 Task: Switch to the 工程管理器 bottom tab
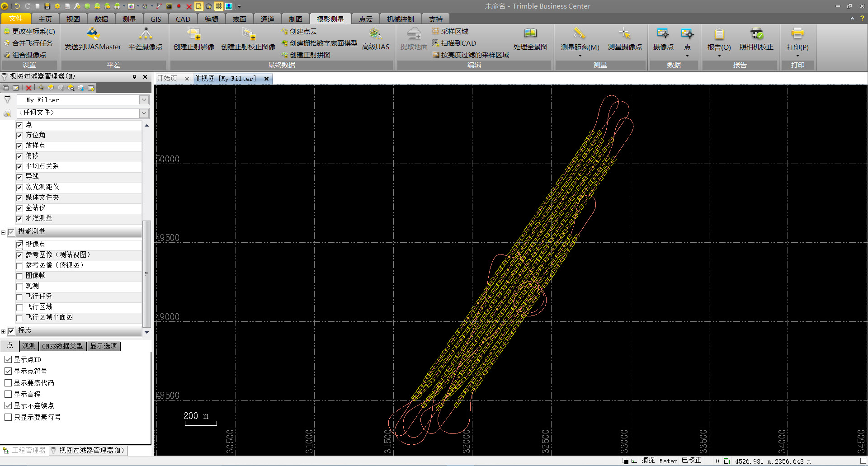24,450
